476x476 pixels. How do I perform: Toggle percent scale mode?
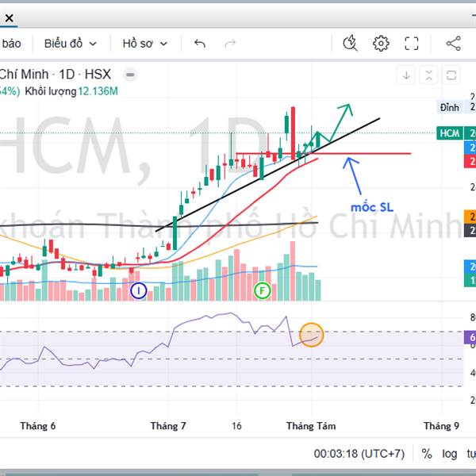point(427,454)
